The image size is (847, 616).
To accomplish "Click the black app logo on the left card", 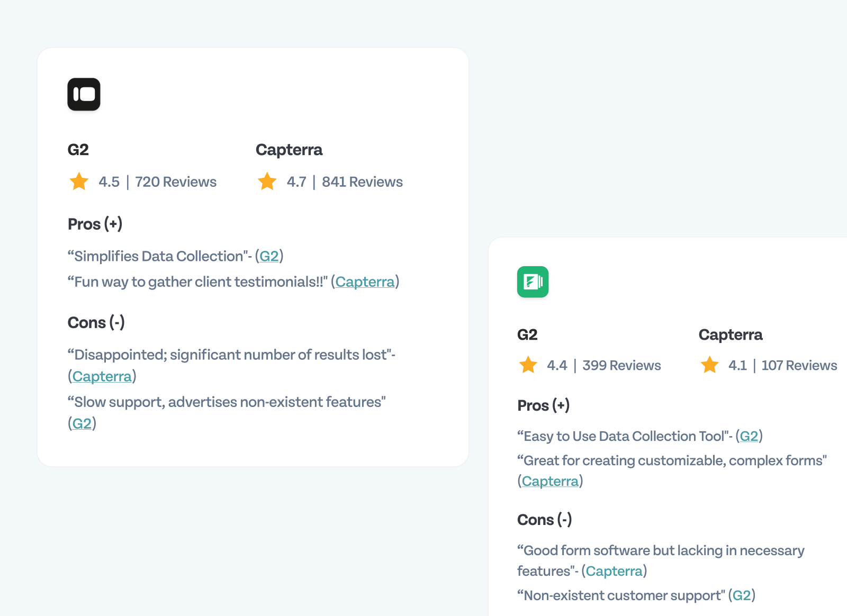I will pos(83,94).
